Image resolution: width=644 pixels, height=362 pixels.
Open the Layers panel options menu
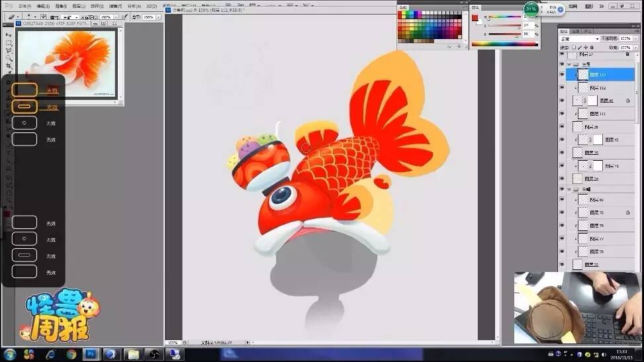[x=635, y=31]
